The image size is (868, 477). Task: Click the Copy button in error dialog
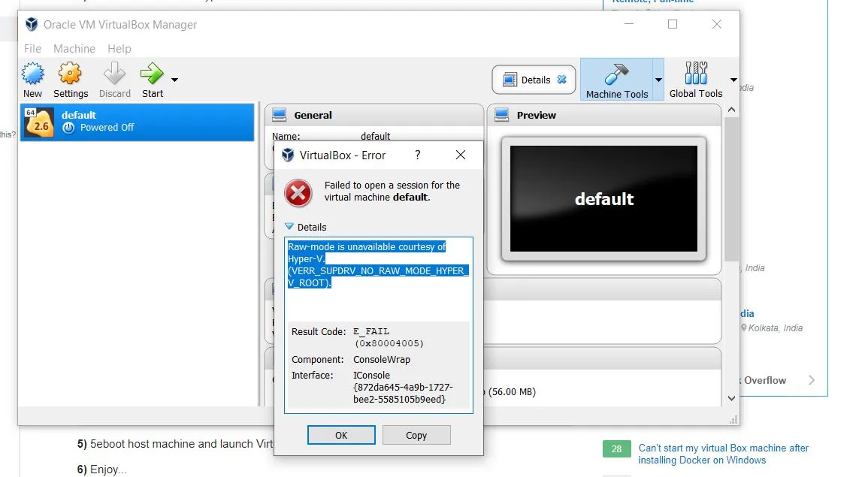coord(416,435)
